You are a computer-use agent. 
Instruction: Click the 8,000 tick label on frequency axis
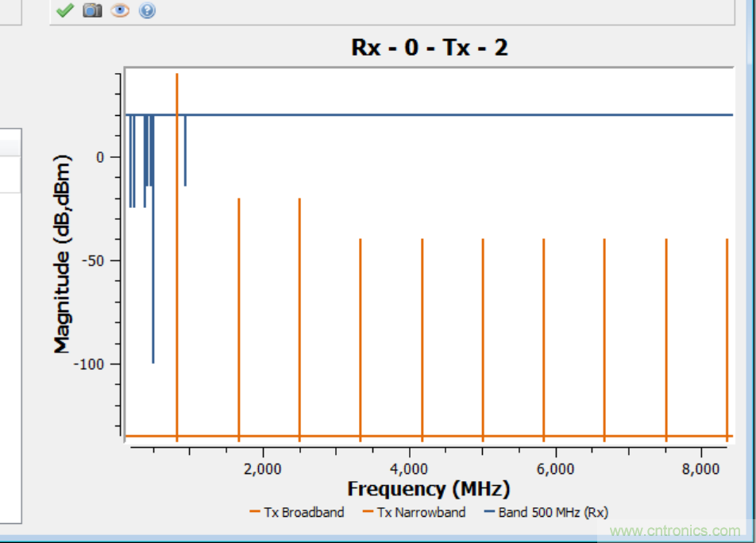(x=701, y=468)
